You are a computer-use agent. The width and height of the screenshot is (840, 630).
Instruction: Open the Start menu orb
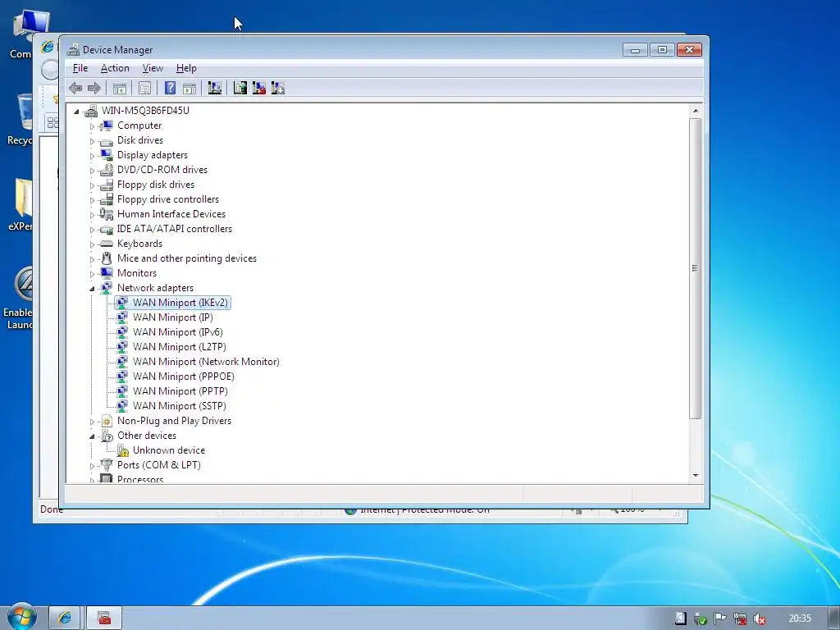(21, 617)
